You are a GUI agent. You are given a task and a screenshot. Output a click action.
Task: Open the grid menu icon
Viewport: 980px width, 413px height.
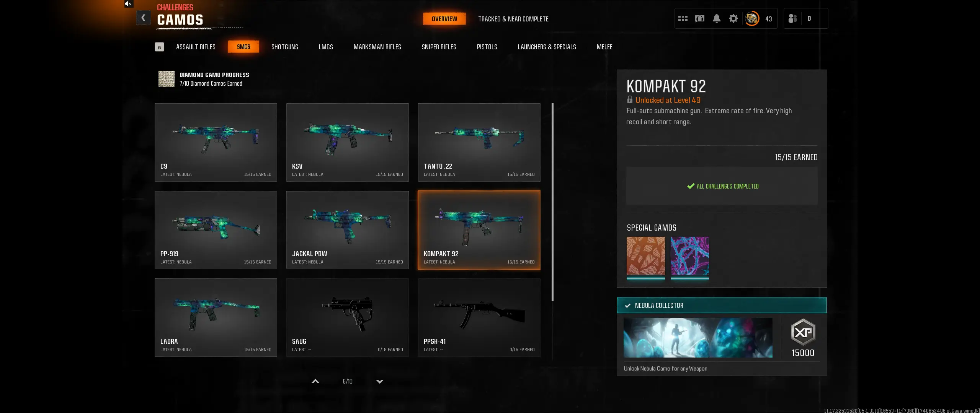[x=683, y=18]
